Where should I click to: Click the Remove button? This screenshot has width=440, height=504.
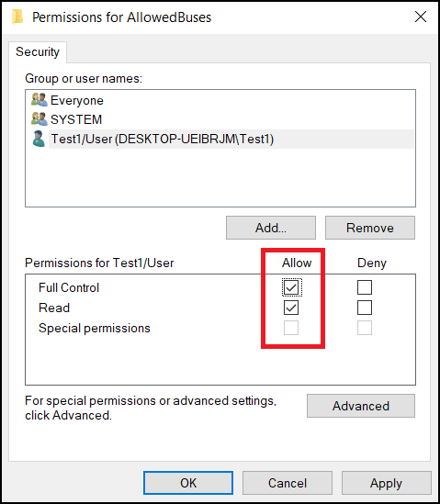(x=370, y=228)
